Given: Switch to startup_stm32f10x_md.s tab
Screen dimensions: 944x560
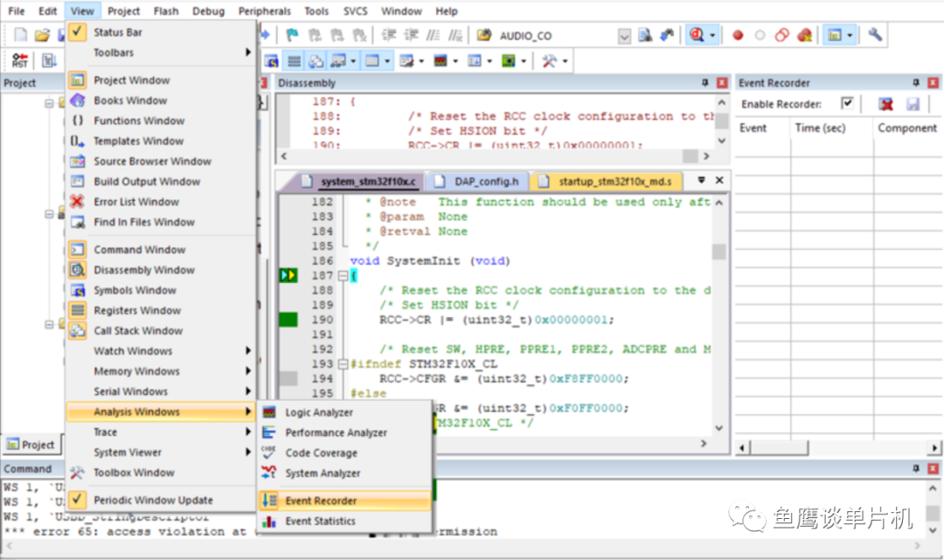Looking at the screenshot, I should [608, 181].
